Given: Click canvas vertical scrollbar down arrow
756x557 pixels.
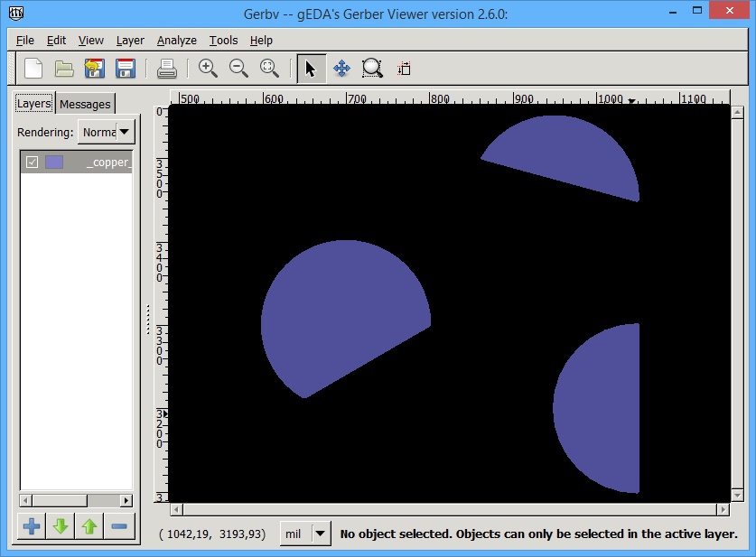Looking at the screenshot, I should coord(737,496).
